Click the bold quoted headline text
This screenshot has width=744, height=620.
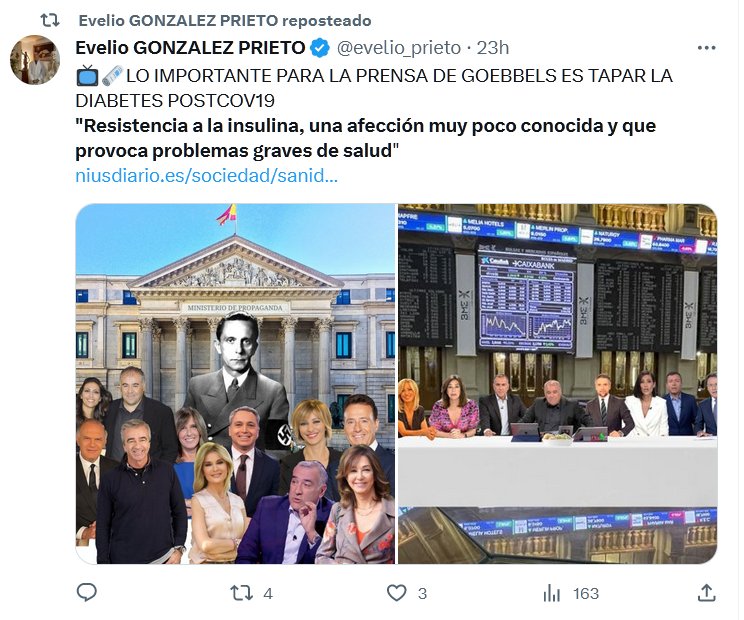coord(365,138)
